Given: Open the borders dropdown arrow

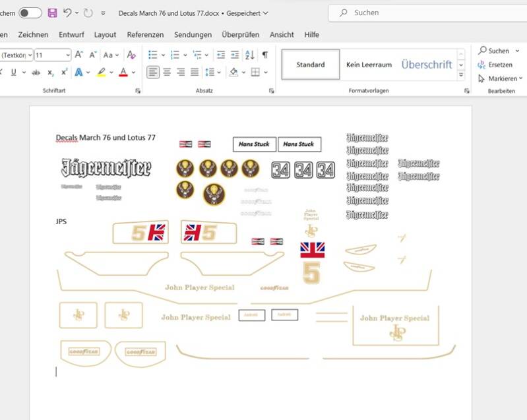Looking at the screenshot, I should [x=266, y=73].
